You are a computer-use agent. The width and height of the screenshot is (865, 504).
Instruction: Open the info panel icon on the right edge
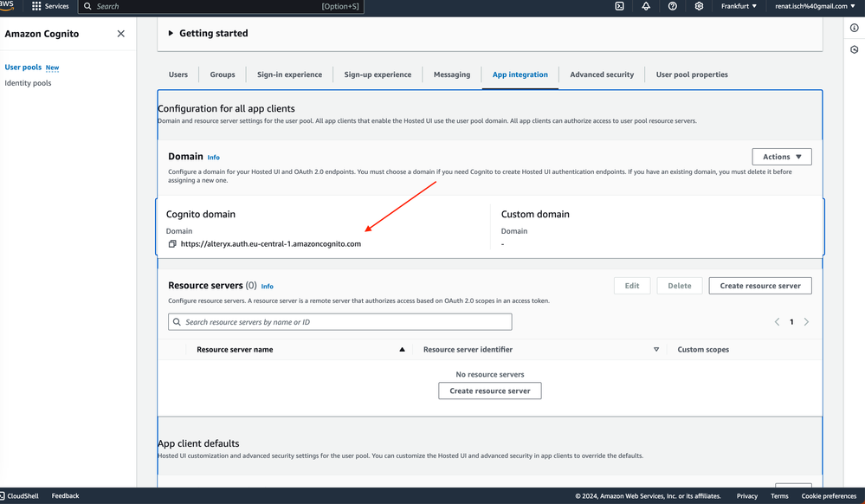coord(854,29)
